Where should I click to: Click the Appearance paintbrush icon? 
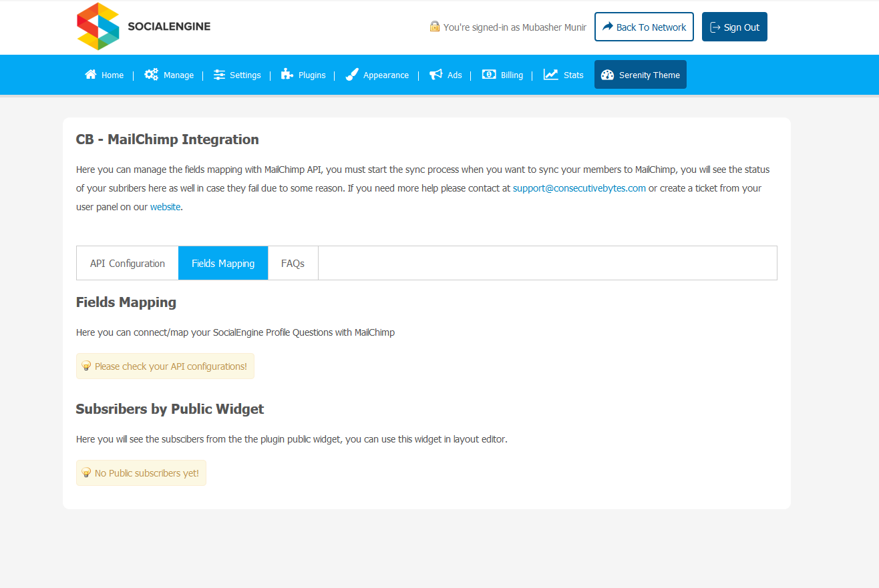click(352, 75)
